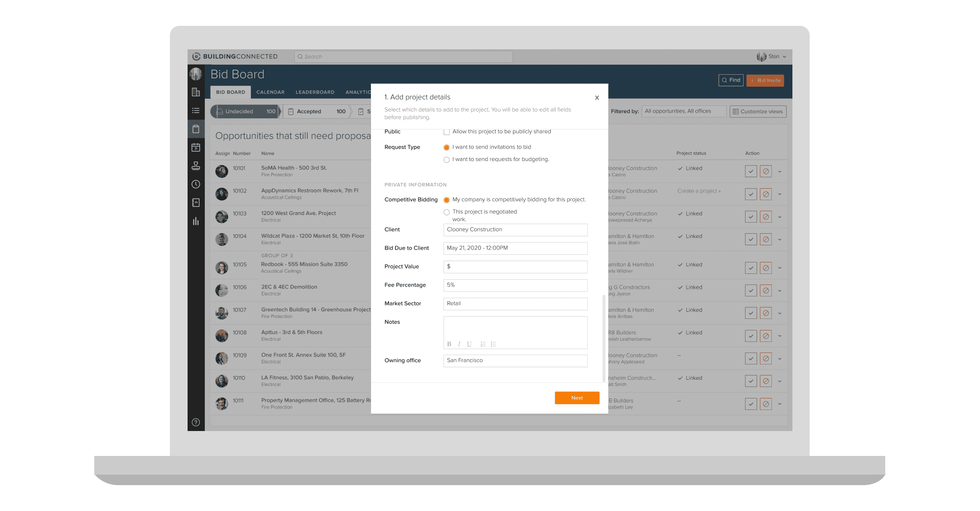980x511 pixels.
Task: Open the clock history icon in sidebar
Action: 196,184
